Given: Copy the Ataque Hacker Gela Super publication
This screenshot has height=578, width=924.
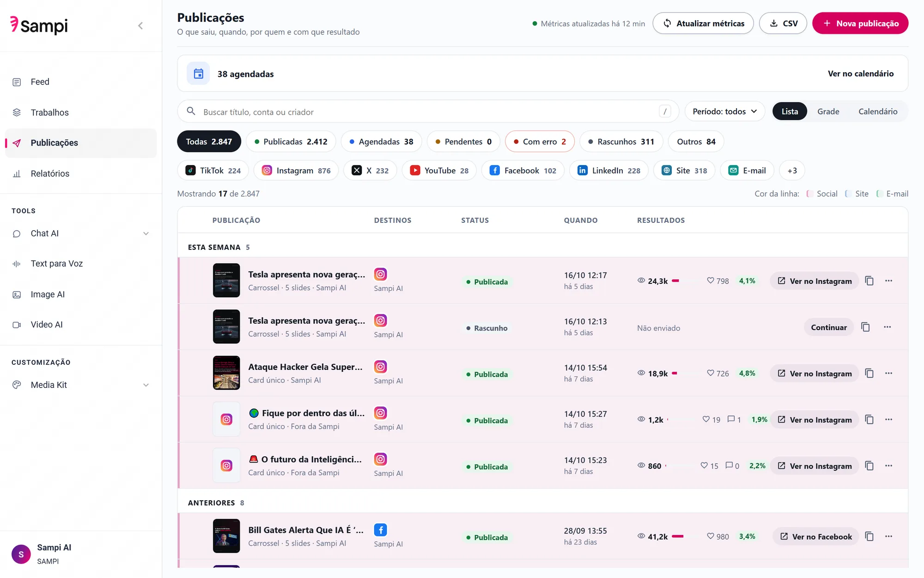Looking at the screenshot, I should (x=869, y=373).
